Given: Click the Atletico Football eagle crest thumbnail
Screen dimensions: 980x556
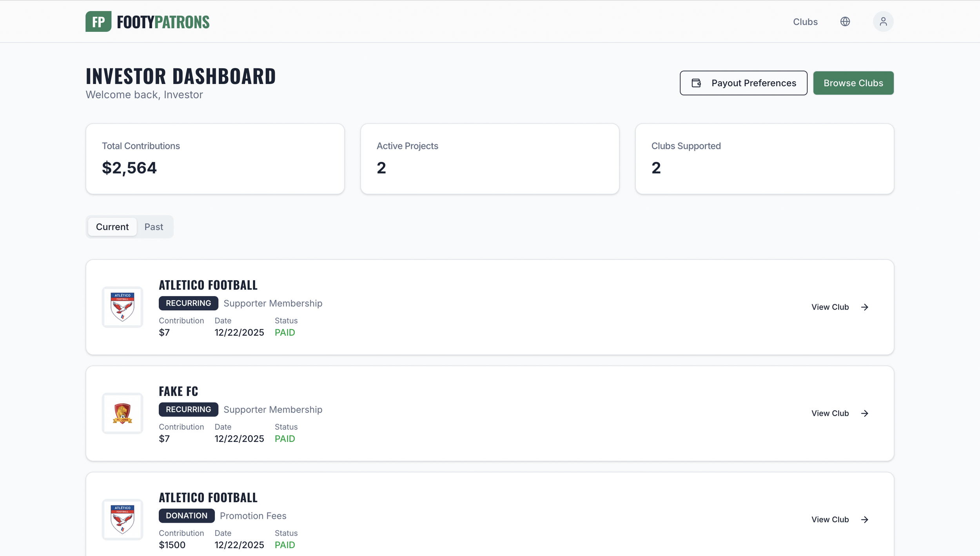Looking at the screenshot, I should [x=122, y=307].
